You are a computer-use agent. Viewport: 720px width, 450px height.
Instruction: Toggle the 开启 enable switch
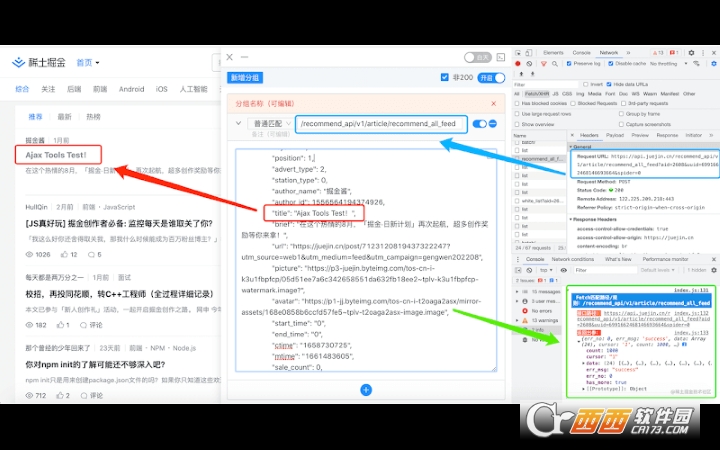coord(491,78)
